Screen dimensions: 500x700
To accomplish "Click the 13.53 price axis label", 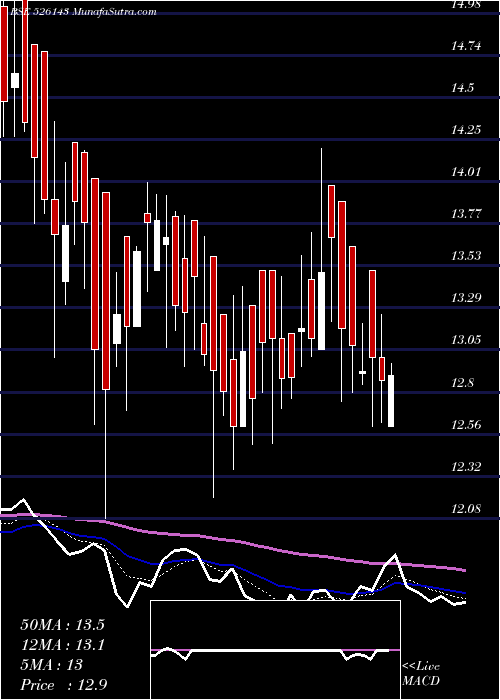I will (x=467, y=256).
